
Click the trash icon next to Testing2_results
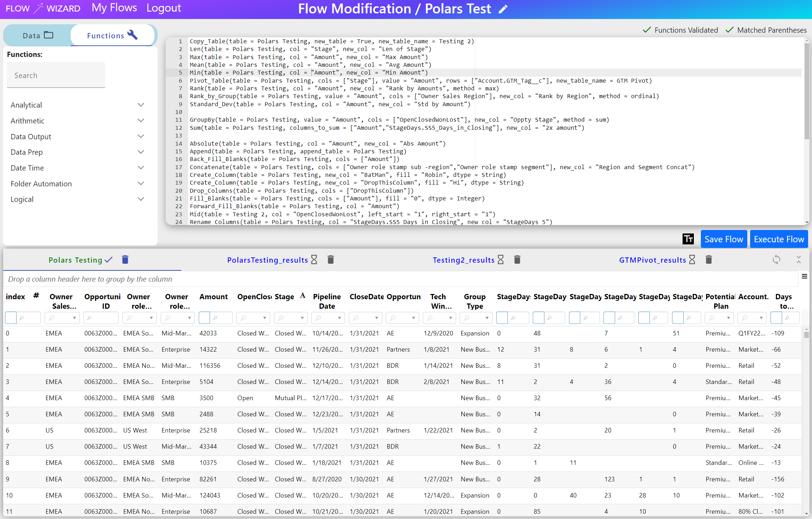click(517, 260)
